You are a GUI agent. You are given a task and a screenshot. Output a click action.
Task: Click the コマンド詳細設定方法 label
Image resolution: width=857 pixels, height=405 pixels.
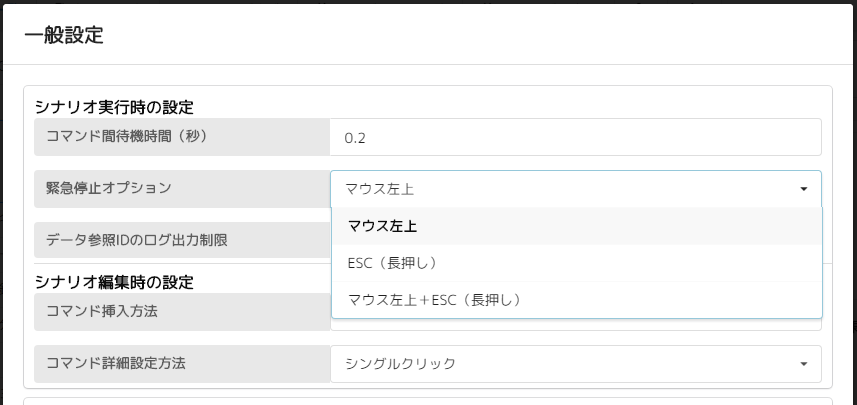pos(116,363)
